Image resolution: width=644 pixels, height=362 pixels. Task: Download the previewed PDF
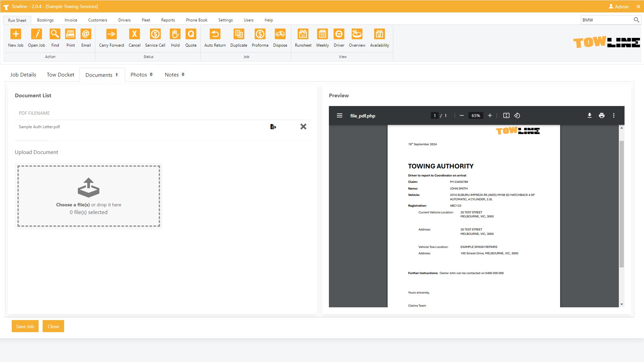pyautogui.click(x=589, y=116)
